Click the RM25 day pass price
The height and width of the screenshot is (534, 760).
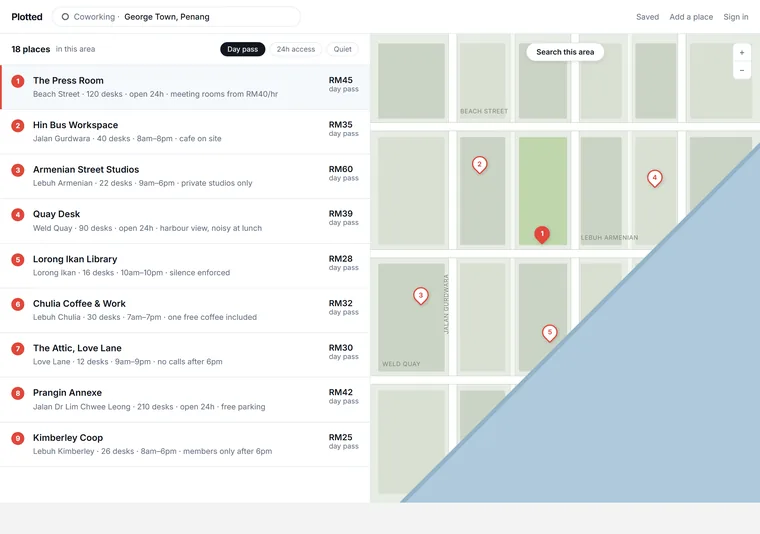(x=344, y=441)
